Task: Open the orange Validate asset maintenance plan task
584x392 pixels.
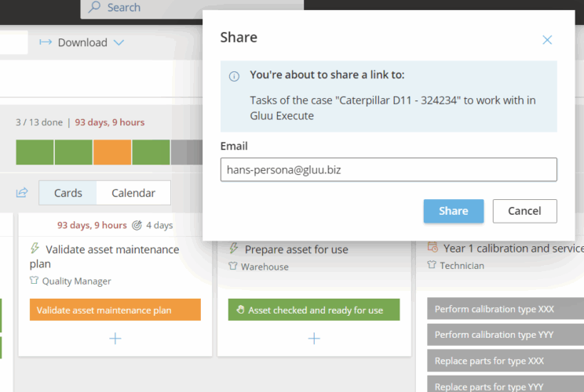Action: 115,310
